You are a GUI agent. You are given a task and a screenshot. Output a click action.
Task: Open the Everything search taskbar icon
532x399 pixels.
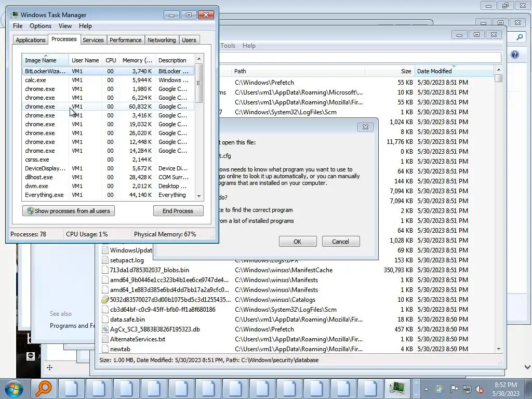click(44, 389)
